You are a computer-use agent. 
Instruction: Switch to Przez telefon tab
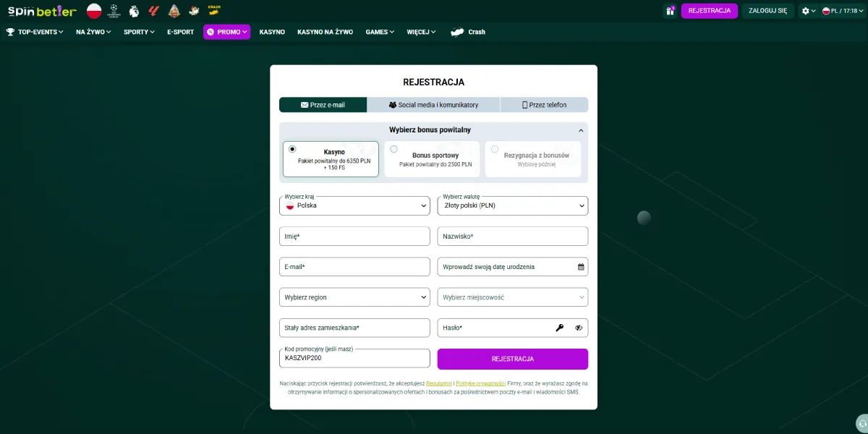point(545,105)
